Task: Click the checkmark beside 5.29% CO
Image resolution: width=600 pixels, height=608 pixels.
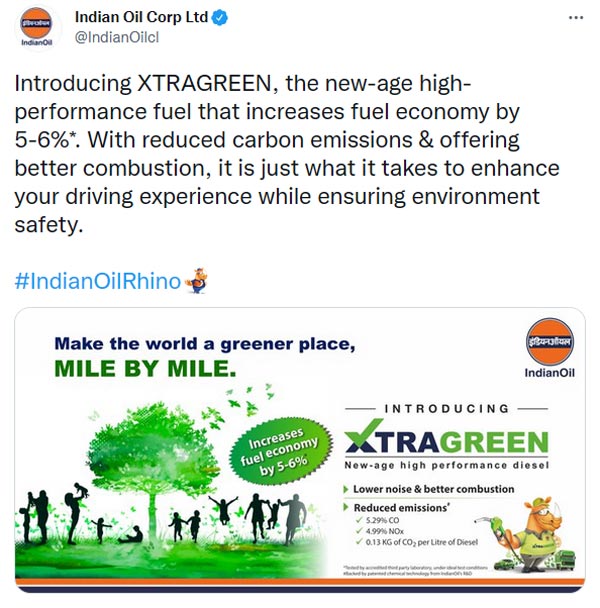Action: tap(359, 522)
